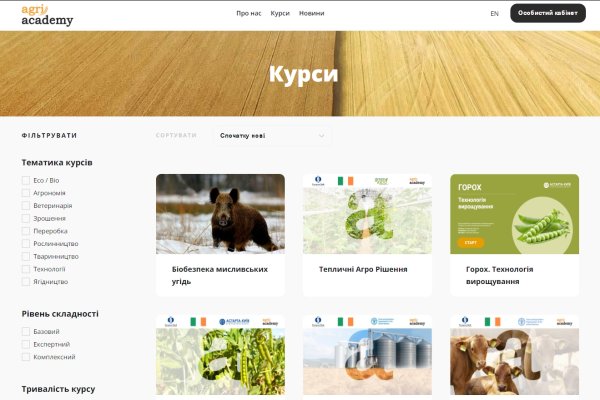Screen dimensions: 600x400
Task: Click the Рівень складності heading
Action: 60,314
